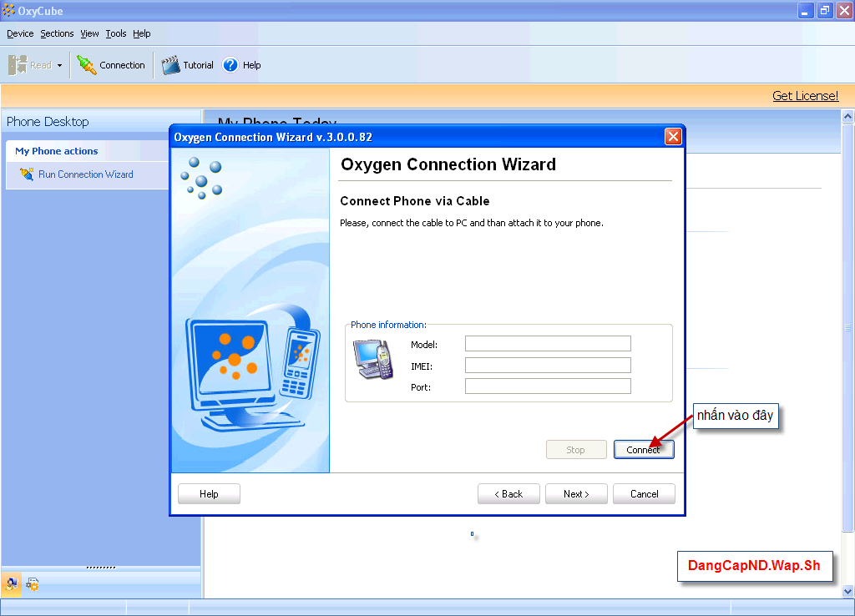This screenshot has width=855, height=616.
Task: Close the Oxygen Connection Wizard dialog
Action: (x=674, y=137)
